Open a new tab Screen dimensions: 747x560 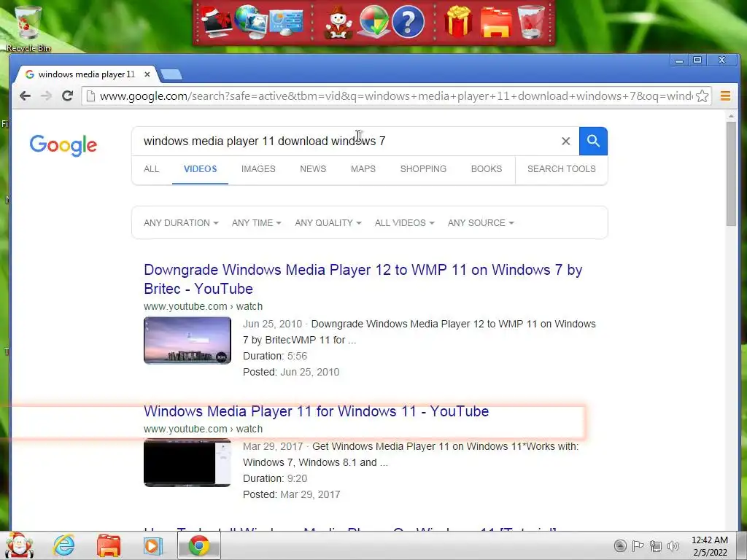pos(171,74)
